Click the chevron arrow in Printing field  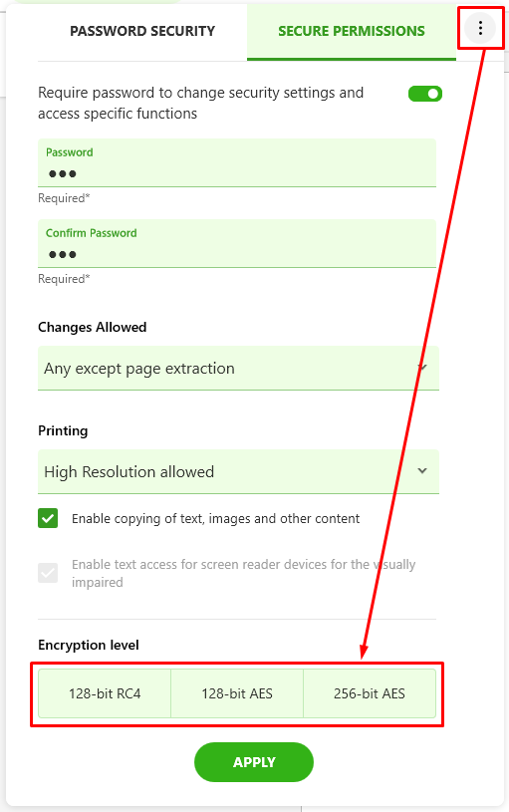point(422,470)
